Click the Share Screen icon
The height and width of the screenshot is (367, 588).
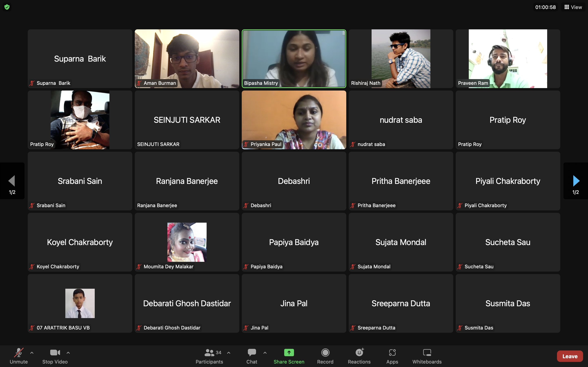pyautogui.click(x=289, y=353)
